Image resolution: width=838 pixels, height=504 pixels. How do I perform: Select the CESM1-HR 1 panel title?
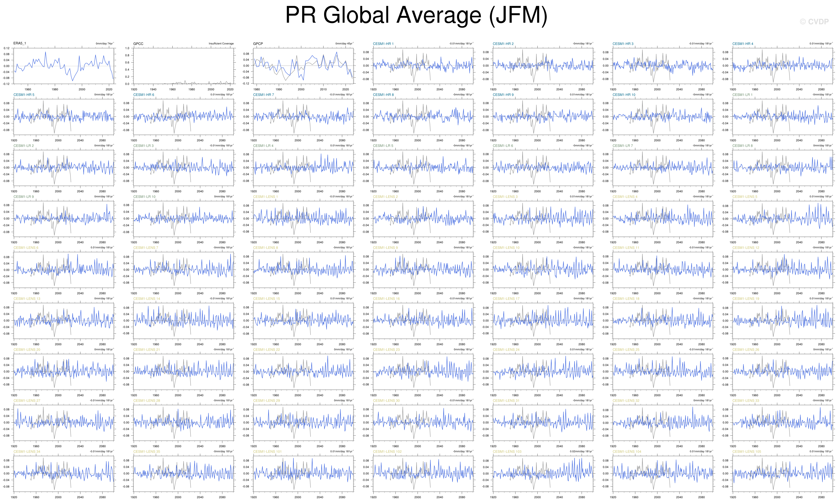click(x=383, y=44)
